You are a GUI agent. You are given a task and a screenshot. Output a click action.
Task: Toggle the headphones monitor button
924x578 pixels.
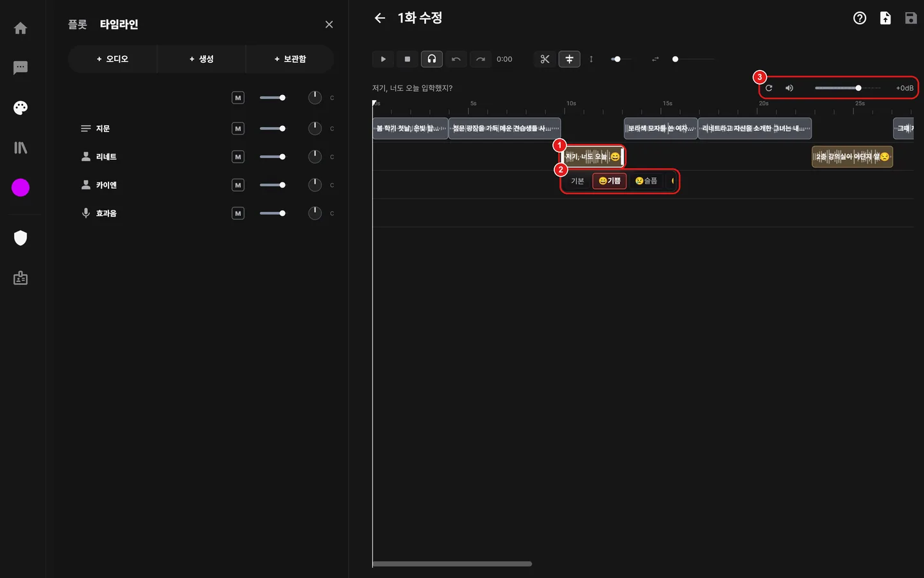tap(432, 59)
